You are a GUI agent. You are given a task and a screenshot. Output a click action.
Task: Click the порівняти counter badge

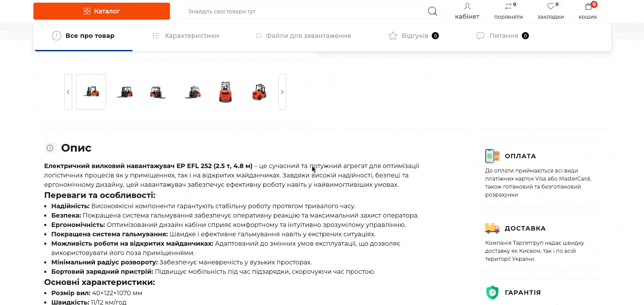click(x=515, y=4)
